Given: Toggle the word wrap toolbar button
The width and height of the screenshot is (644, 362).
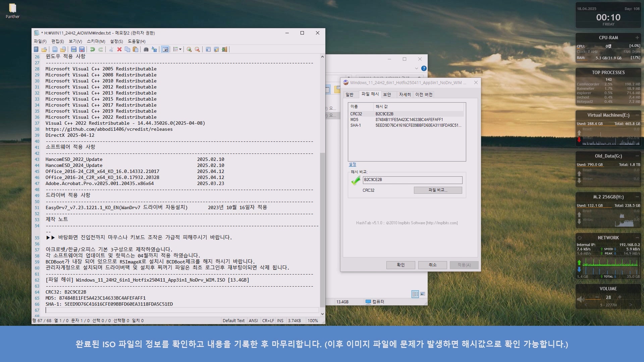Looking at the screenshot, I should (165, 49).
